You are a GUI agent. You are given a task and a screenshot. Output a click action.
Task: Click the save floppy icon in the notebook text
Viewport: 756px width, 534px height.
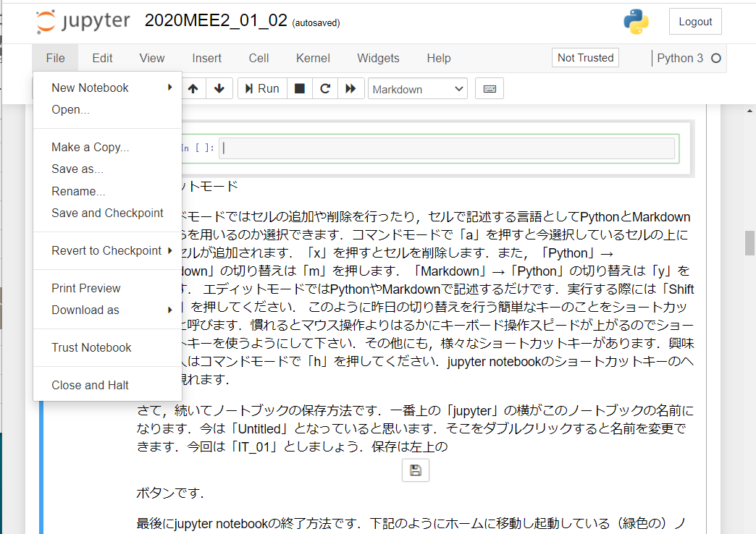click(415, 470)
